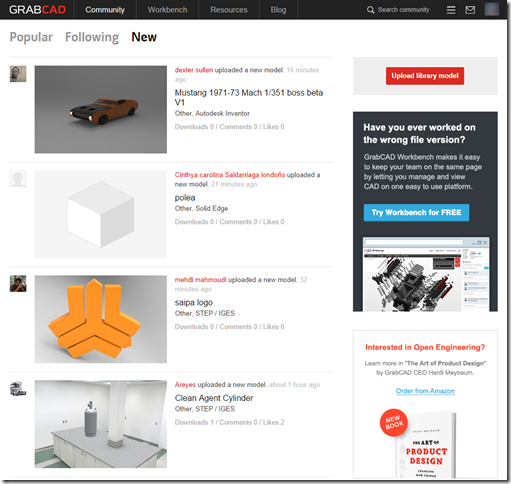Open mehdi mahmoudi's profile link
Screen dimensions: 511x484
tap(200, 280)
